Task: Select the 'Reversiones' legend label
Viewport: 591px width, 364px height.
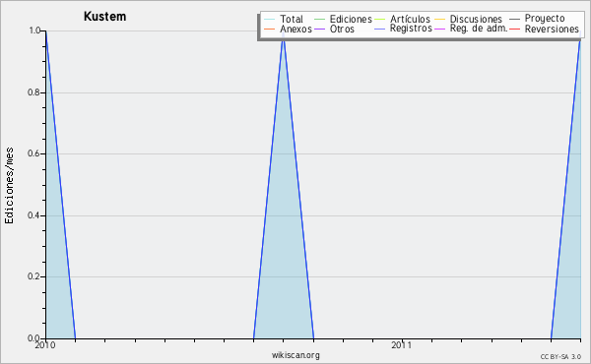Action: tap(552, 29)
